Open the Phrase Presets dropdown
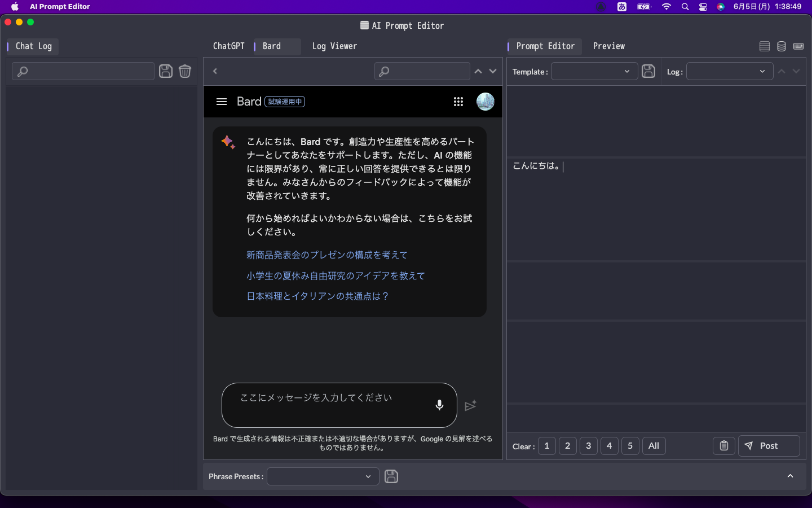The height and width of the screenshot is (508, 812). [323, 476]
